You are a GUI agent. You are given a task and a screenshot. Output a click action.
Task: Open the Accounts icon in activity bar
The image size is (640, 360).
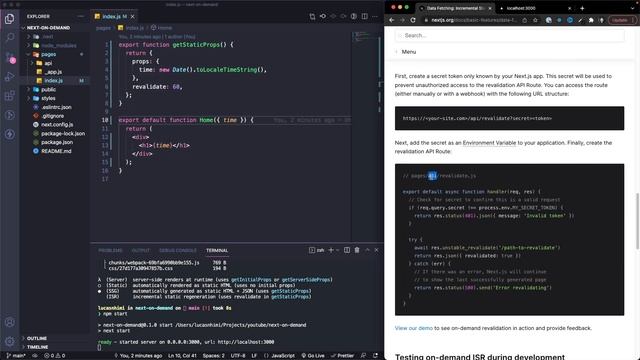(x=9, y=322)
